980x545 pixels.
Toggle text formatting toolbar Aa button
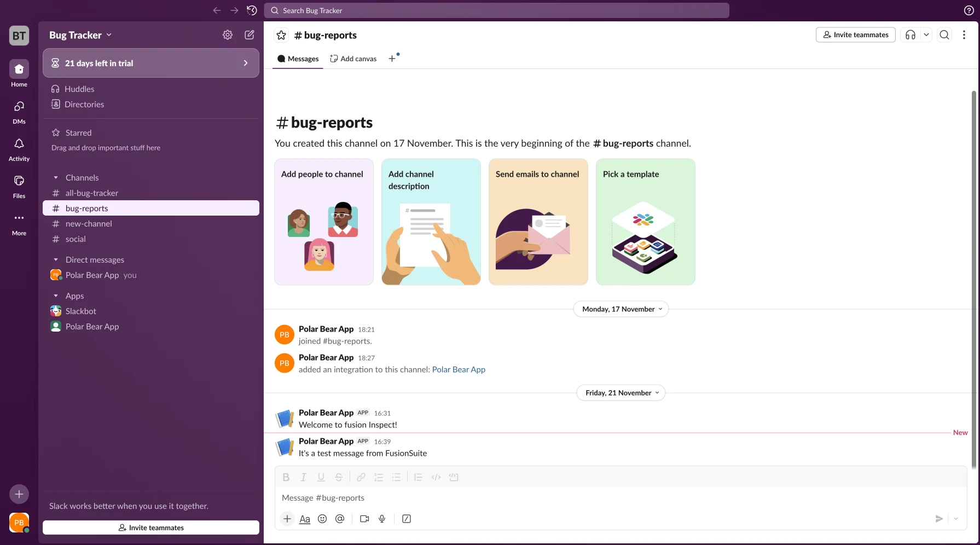point(305,519)
